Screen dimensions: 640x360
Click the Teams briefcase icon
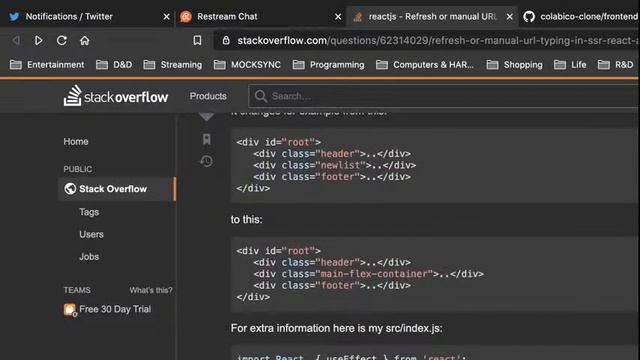point(70,310)
